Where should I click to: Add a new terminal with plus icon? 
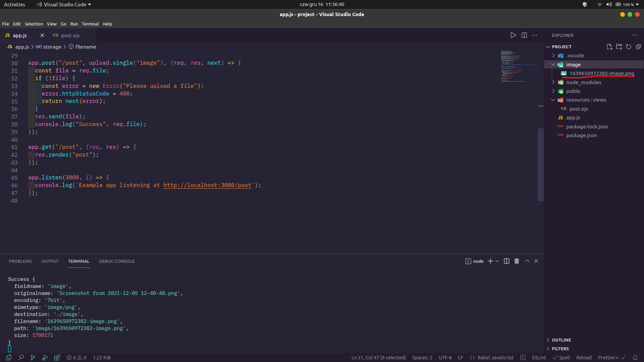tap(490, 261)
